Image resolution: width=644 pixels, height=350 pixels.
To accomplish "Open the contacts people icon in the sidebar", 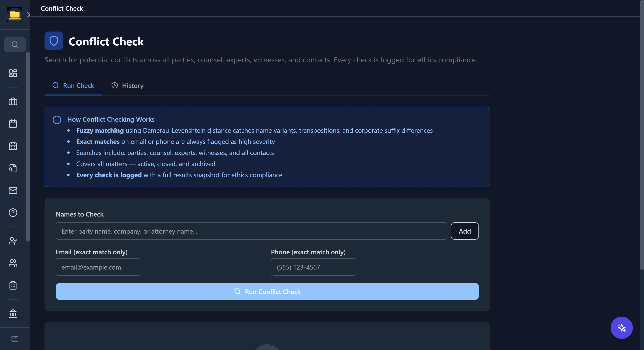I will pyautogui.click(x=13, y=263).
